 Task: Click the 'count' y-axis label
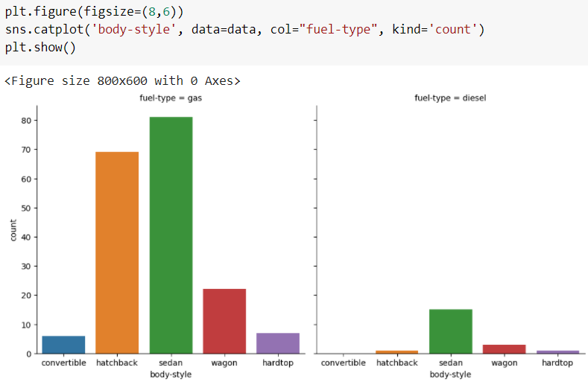click(13, 230)
